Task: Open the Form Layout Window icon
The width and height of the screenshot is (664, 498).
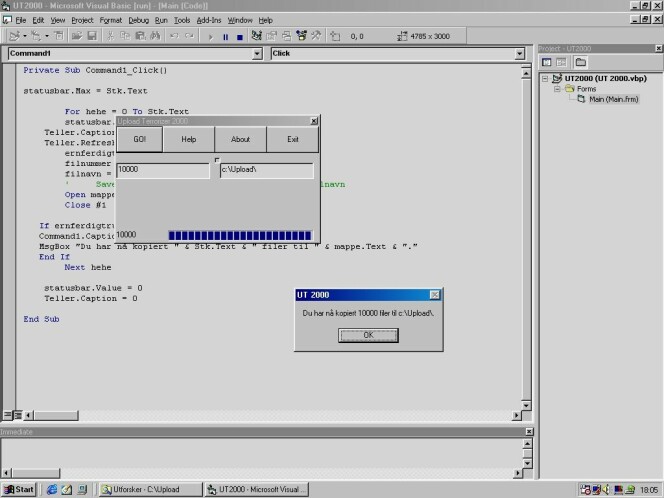Action: point(287,36)
